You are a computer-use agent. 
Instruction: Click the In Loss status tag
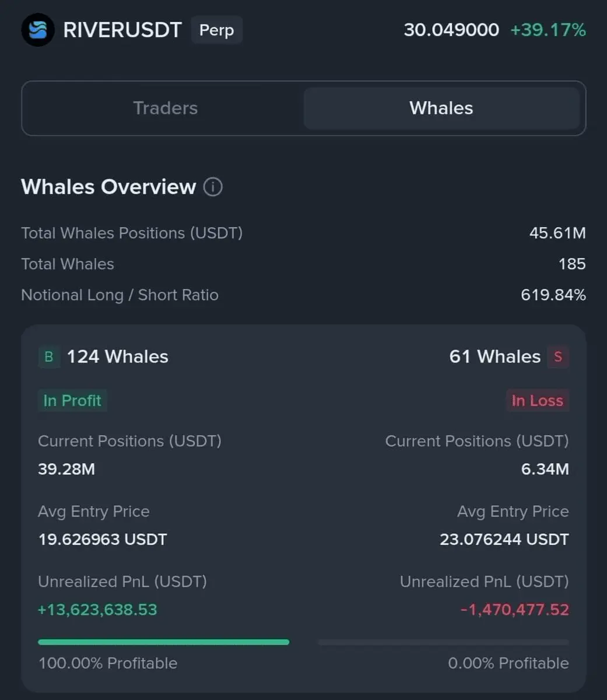pyautogui.click(x=537, y=401)
